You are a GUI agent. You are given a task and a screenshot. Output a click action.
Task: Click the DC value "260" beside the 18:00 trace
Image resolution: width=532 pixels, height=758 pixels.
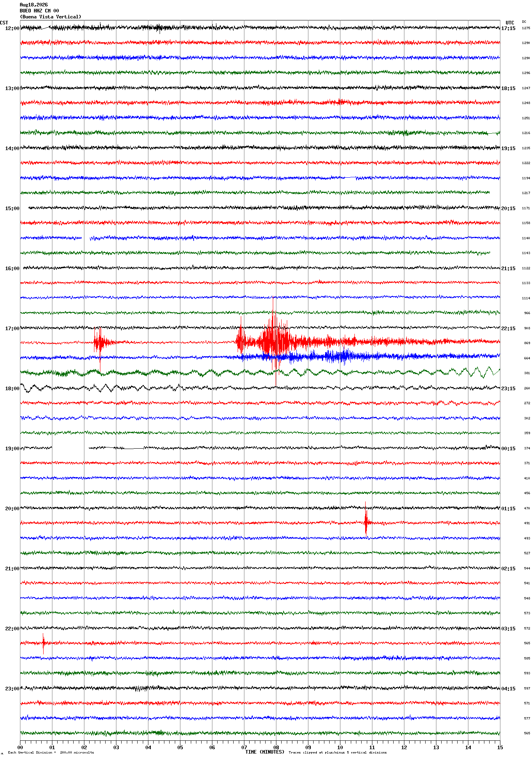pos(527,388)
